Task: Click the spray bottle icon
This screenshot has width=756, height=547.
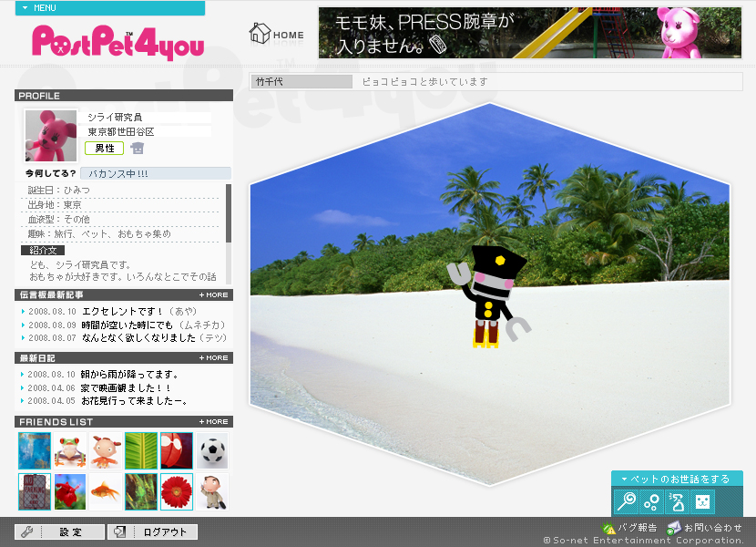Action: (677, 501)
